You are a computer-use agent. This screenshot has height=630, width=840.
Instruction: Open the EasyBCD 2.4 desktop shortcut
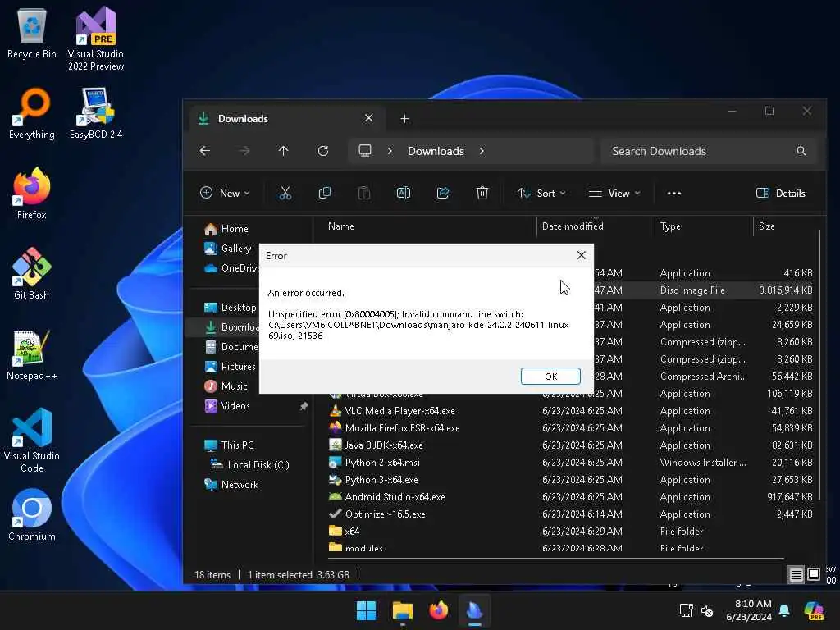coord(96,113)
